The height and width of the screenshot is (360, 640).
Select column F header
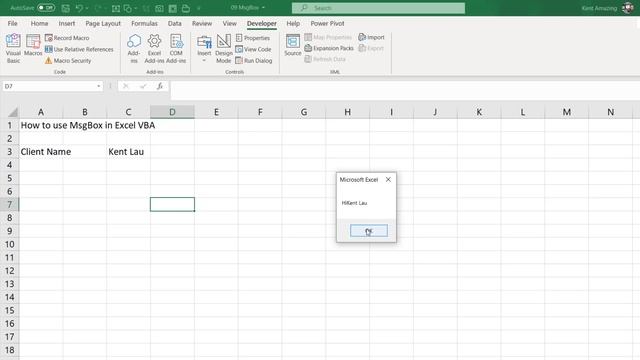[x=260, y=112]
